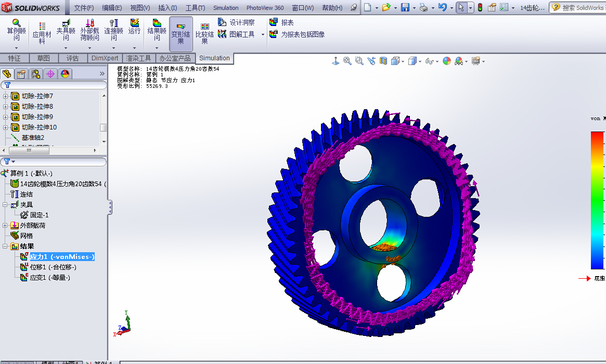Click the Edit appearance color ball

click(447, 61)
